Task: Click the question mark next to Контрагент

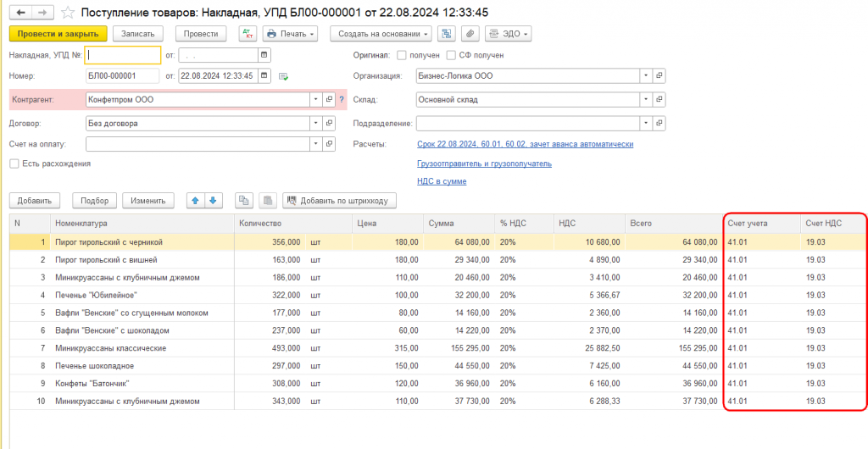Action: (x=342, y=99)
